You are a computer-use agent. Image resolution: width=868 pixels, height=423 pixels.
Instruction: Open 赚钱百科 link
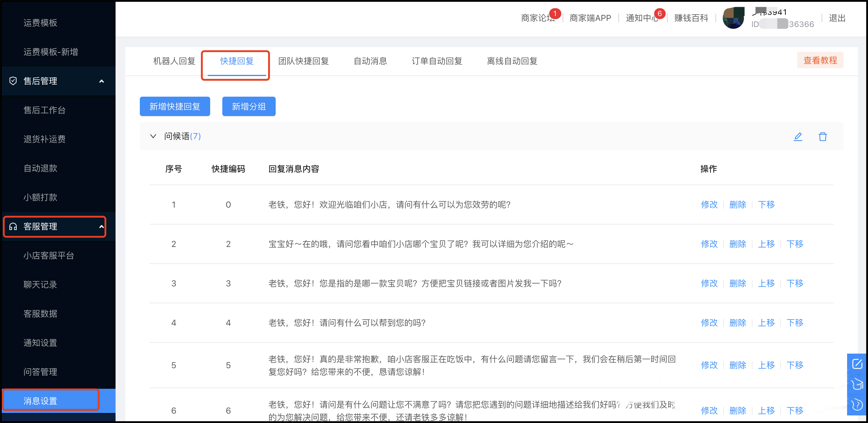pyautogui.click(x=691, y=18)
